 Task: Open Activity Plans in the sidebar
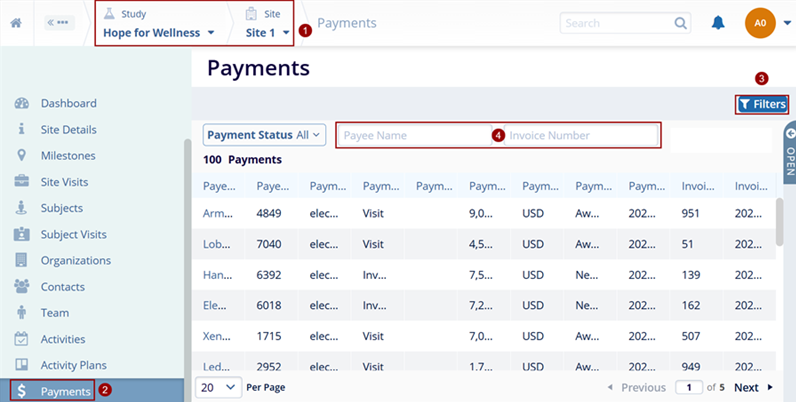pos(73,365)
